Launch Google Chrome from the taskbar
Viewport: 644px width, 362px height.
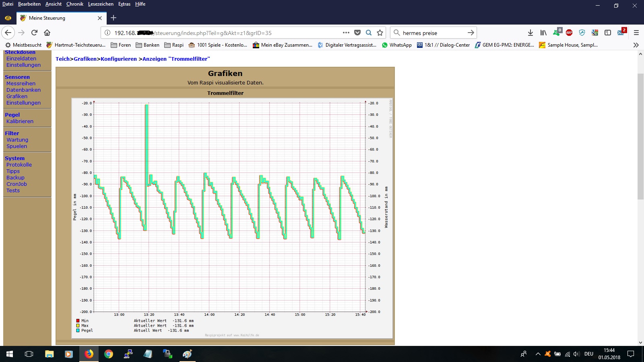pyautogui.click(x=109, y=354)
